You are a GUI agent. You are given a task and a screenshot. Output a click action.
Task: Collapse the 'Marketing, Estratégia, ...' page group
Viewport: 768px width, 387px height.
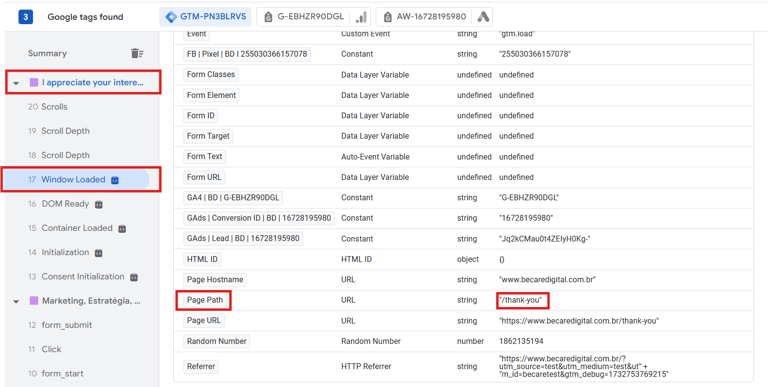coord(16,302)
